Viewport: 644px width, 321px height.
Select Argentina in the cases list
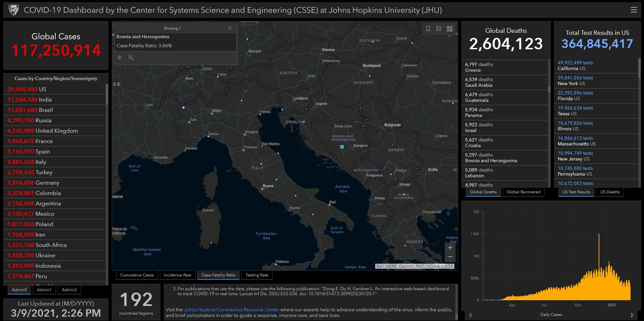pos(55,203)
